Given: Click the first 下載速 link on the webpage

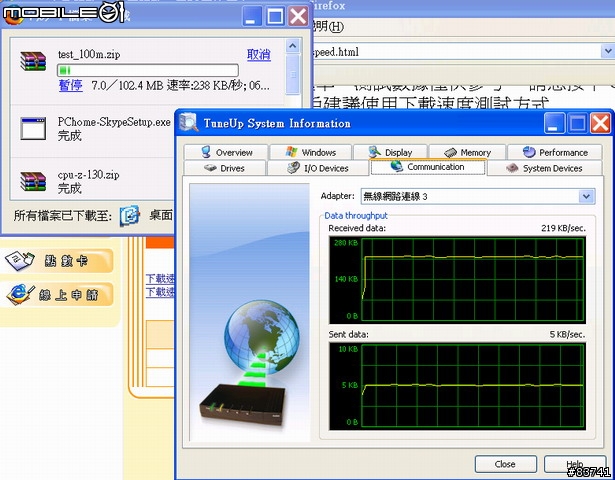Looking at the screenshot, I should point(160,279).
